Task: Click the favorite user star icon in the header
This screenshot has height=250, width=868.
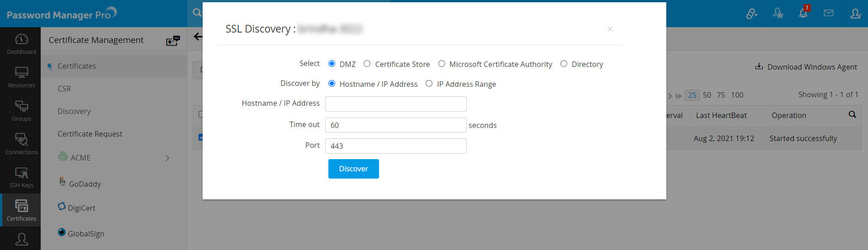Action: point(778,14)
